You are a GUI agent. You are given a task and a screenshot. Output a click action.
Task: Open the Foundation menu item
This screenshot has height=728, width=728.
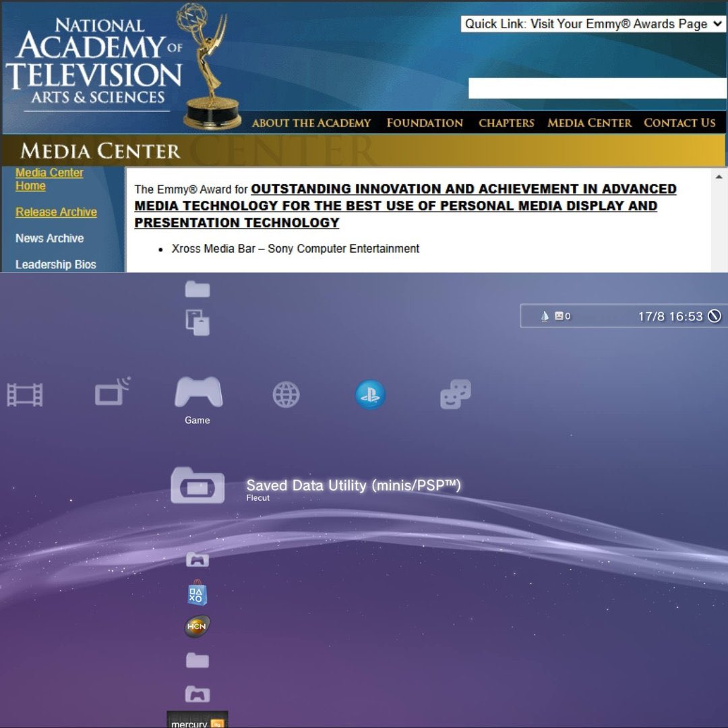[x=425, y=123]
